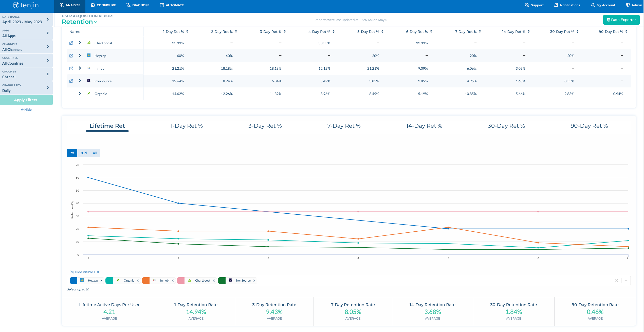Open external link icon for ironSource row
Viewport: 644px width, 332px height.
pyautogui.click(x=71, y=81)
